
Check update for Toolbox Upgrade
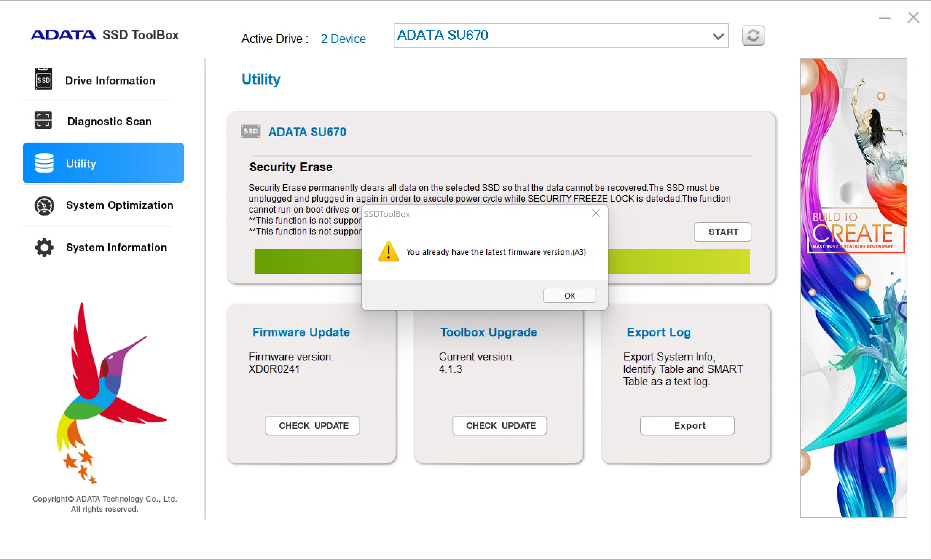click(x=500, y=425)
